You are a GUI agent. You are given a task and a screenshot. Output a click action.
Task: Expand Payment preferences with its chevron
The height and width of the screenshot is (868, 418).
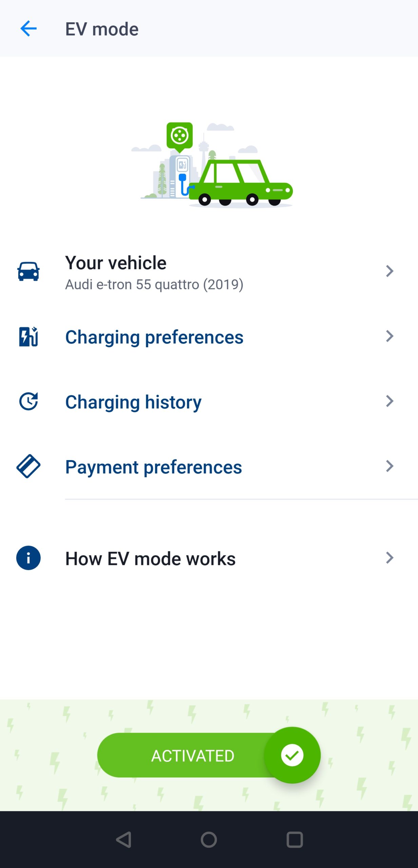(389, 466)
